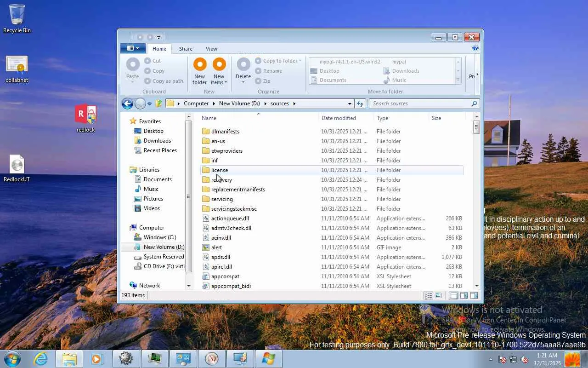Open the Copy to folder dropdown
588x368 pixels.
coord(278,61)
